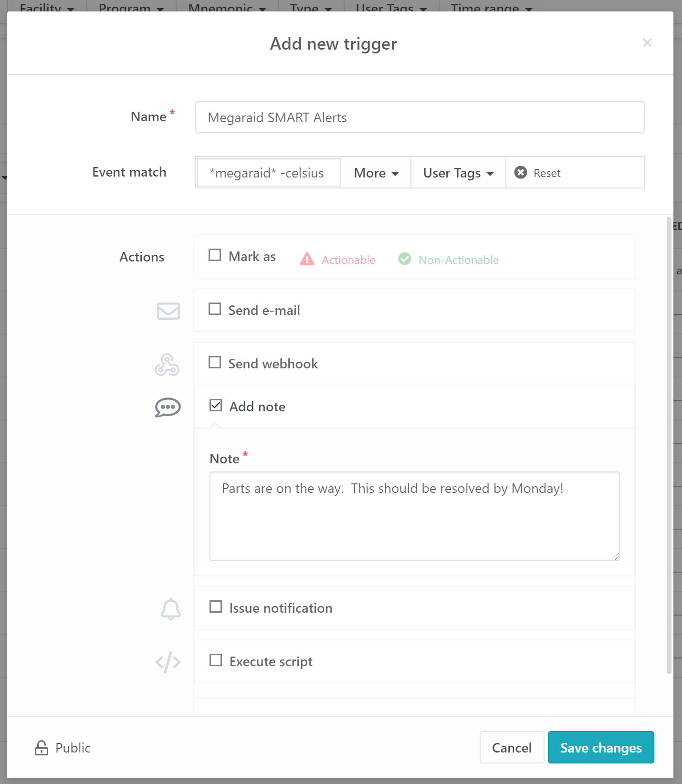Click the padlock Public visibility icon

pos(42,748)
